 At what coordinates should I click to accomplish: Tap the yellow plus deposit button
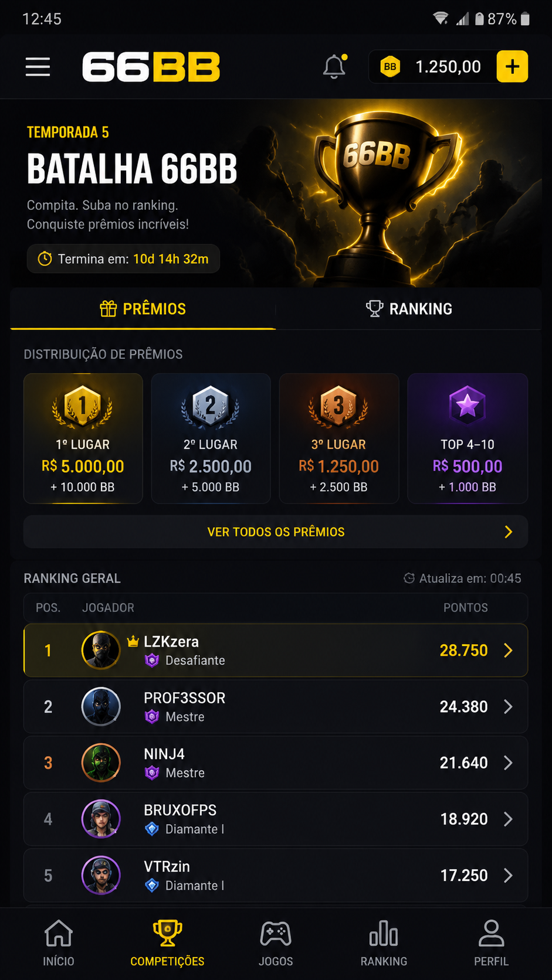pyautogui.click(x=512, y=66)
